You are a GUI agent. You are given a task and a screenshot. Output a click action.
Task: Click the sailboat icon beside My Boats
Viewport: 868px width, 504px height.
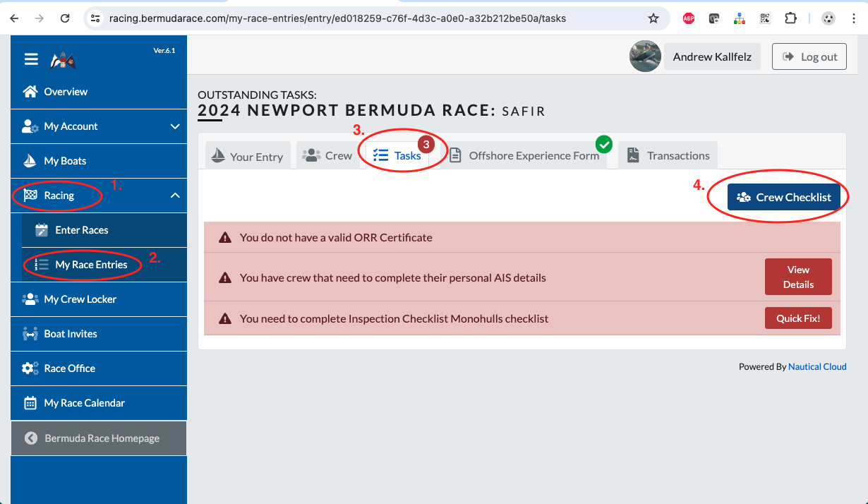(30, 160)
